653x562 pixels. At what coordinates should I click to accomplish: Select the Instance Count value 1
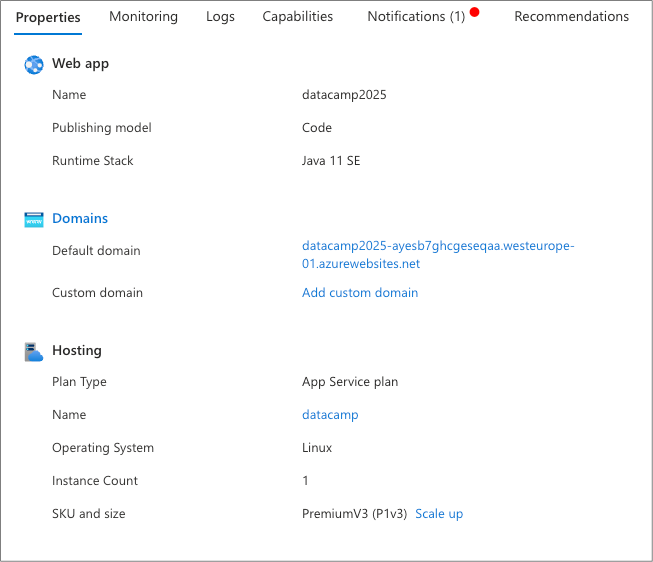click(306, 481)
